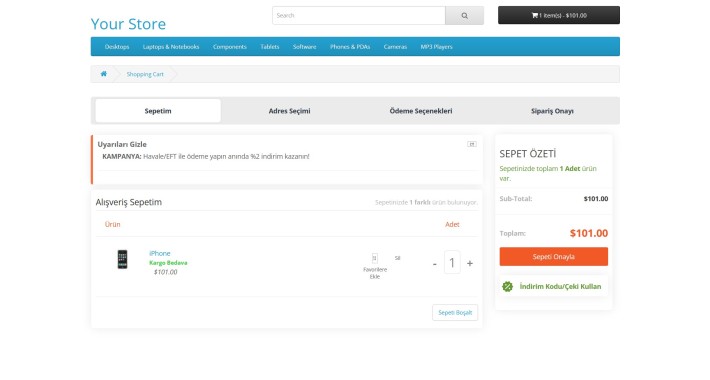Click the Sepeti Boşalt button
This screenshot has width=710, height=380.
pyautogui.click(x=455, y=313)
